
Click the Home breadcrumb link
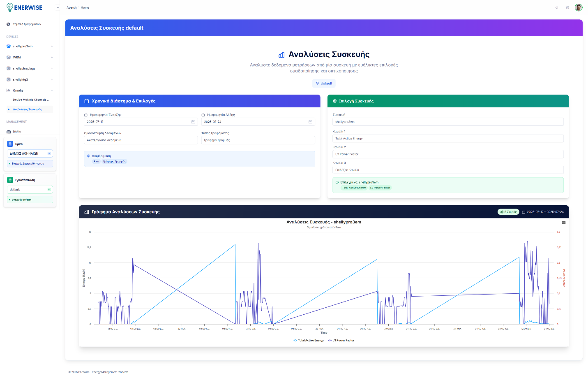pyautogui.click(x=85, y=8)
